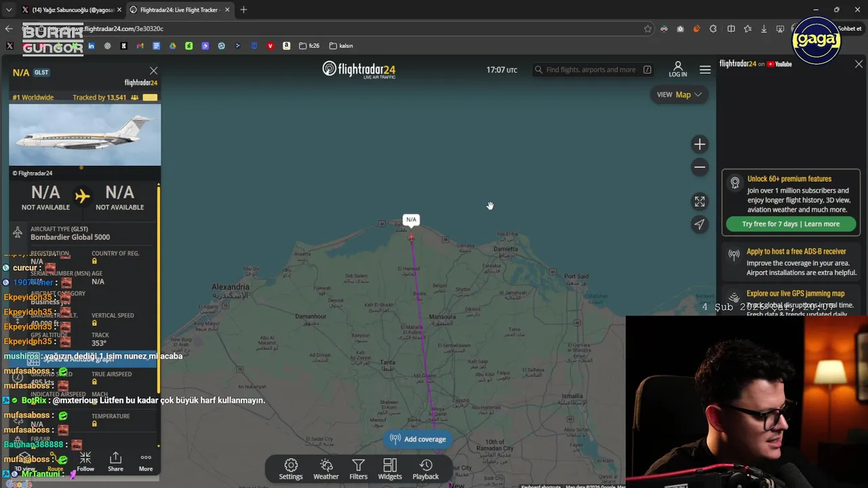Image resolution: width=868 pixels, height=488 pixels.
Task: Click the Bombardier aircraft photo thumbnail
Action: (85, 136)
